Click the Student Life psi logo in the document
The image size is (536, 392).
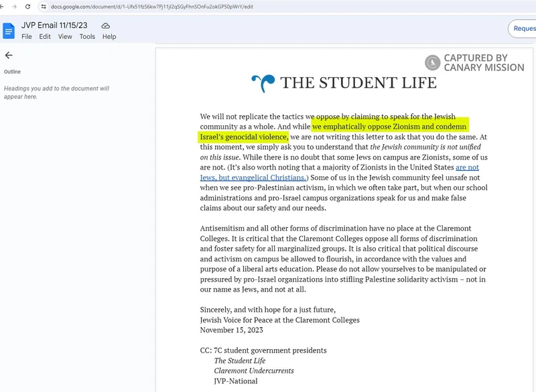click(265, 80)
